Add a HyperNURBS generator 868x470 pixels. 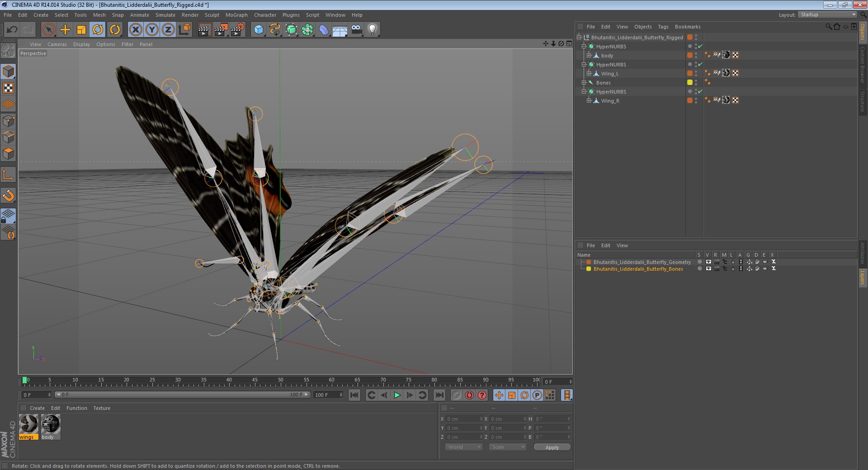tap(292, 30)
